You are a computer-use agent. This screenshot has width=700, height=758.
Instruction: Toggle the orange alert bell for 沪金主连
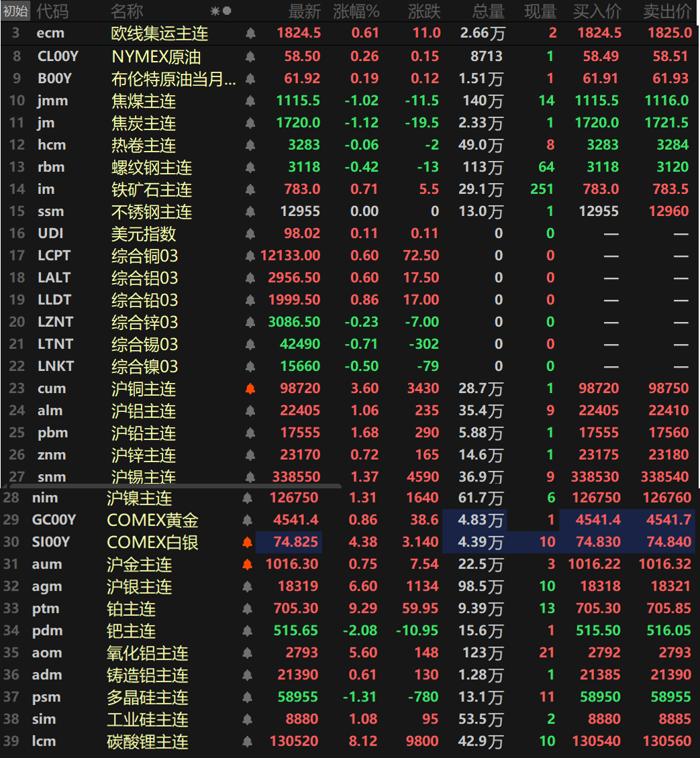pyautogui.click(x=246, y=564)
